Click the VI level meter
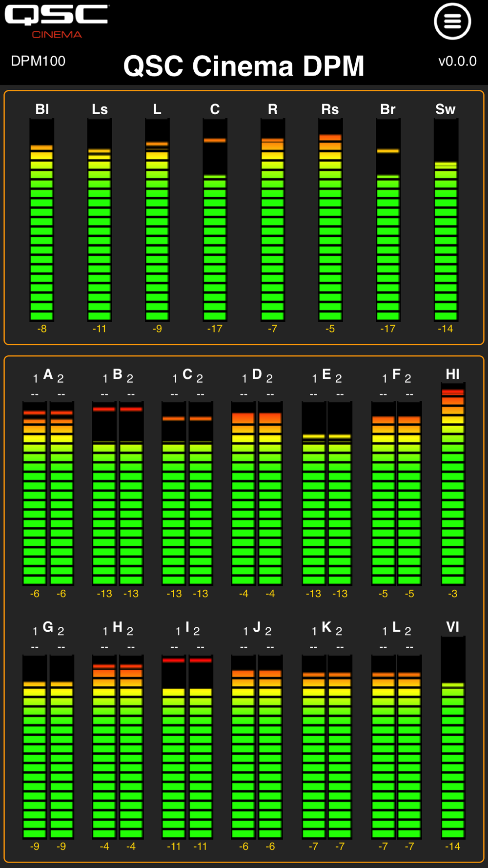The height and width of the screenshot is (868, 488). [x=453, y=737]
